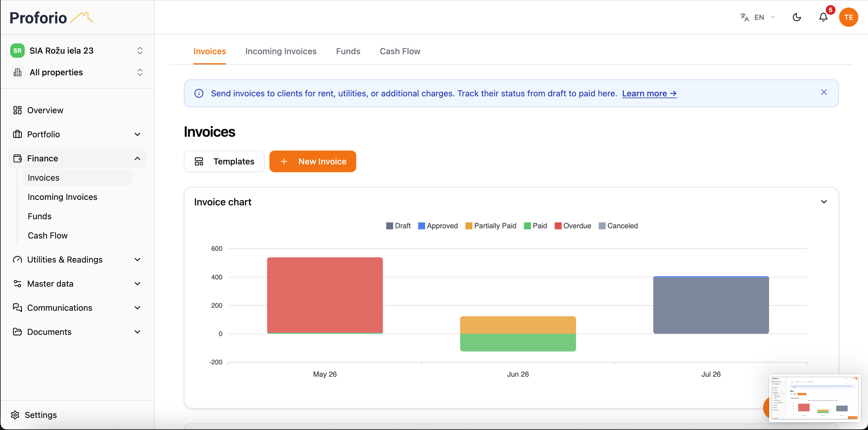Click the Invoice chart heading
Image resolution: width=868 pixels, height=430 pixels.
tap(222, 202)
